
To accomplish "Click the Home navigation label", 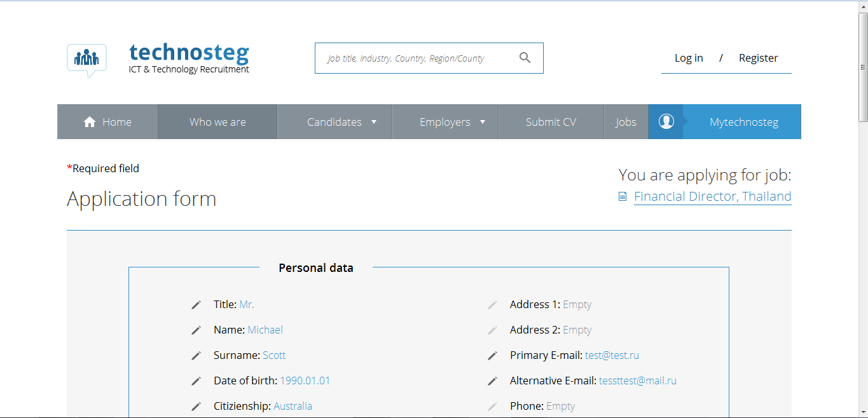I will click(117, 122).
